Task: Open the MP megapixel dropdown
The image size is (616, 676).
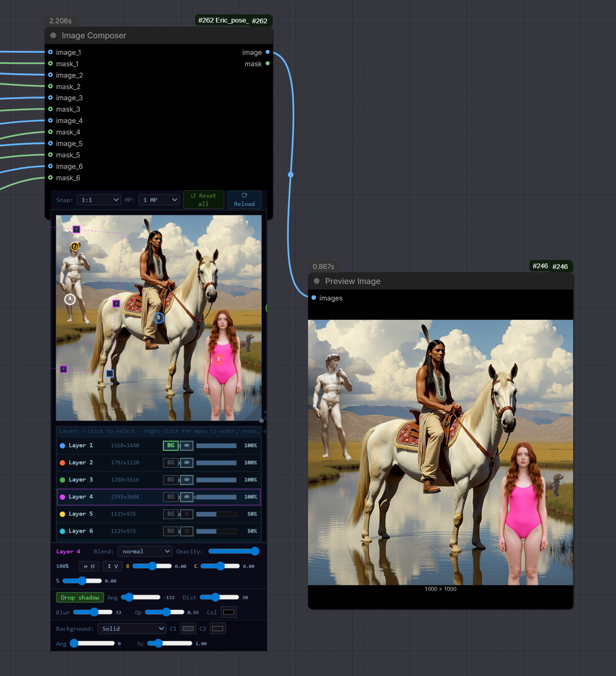Action: click(159, 200)
